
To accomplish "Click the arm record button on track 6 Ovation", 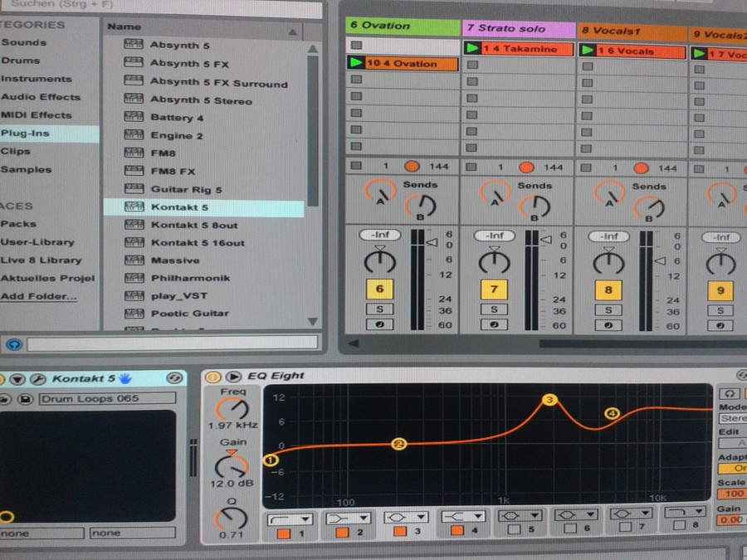I will tap(379, 324).
